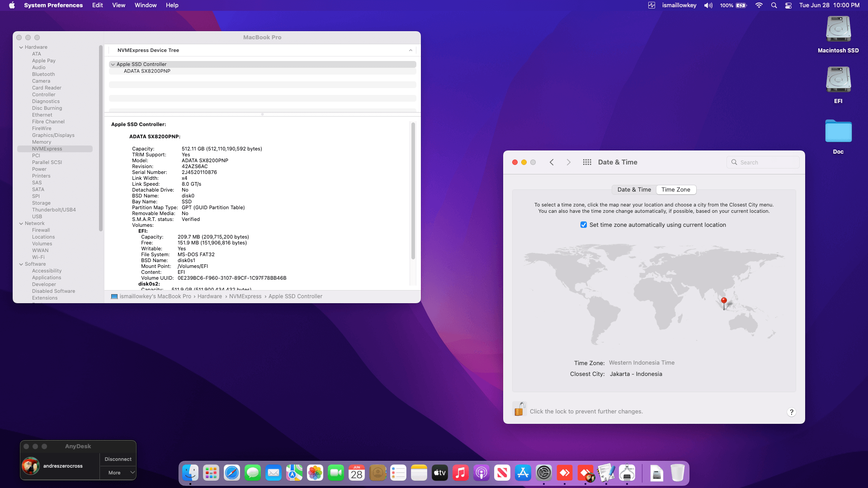Click the sidebar vertical scrollbar

click(x=100, y=138)
